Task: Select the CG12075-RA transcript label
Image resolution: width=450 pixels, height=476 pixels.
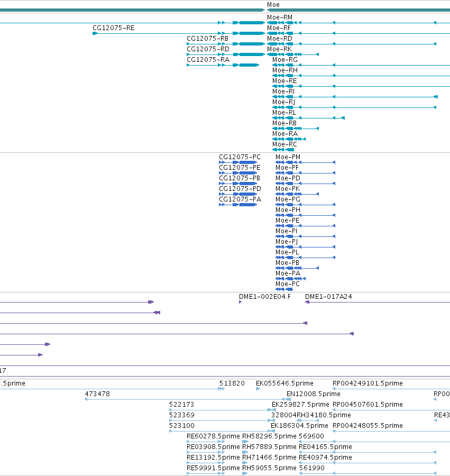Action: pos(208,60)
